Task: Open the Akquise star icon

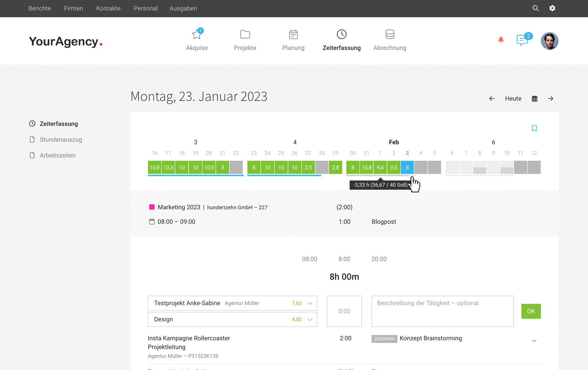Action: [x=197, y=34]
